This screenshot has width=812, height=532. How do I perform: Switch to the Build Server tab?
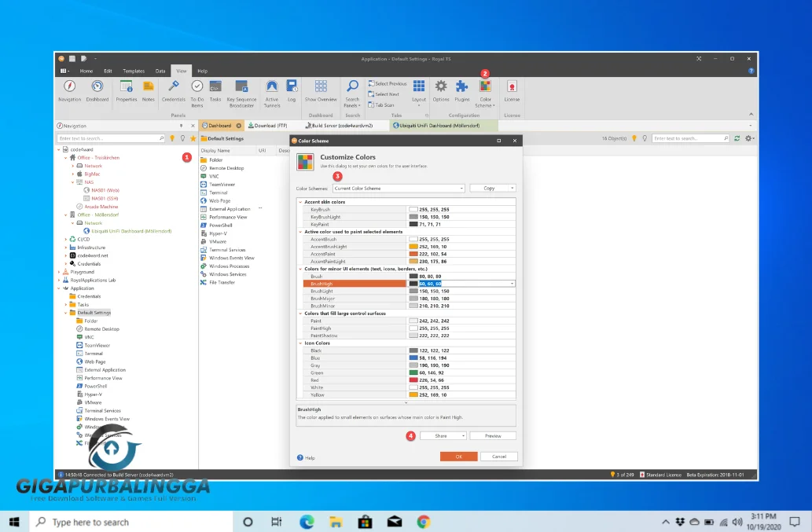click(340, 126)
